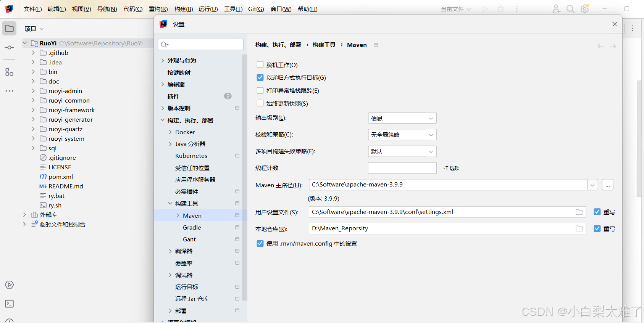Screen dimensions: 644x323
Task: Click the ry.sh shell script icon
Action: coord(43,205)
